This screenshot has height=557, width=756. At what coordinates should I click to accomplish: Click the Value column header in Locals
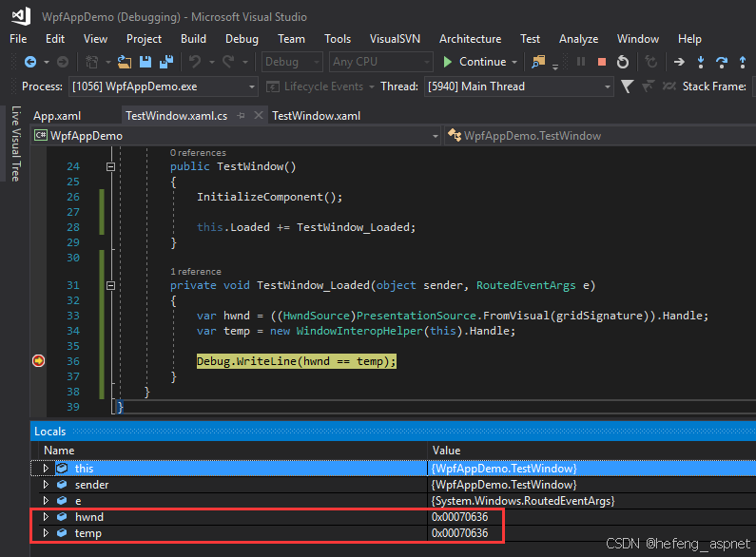[x=446, y=451]
